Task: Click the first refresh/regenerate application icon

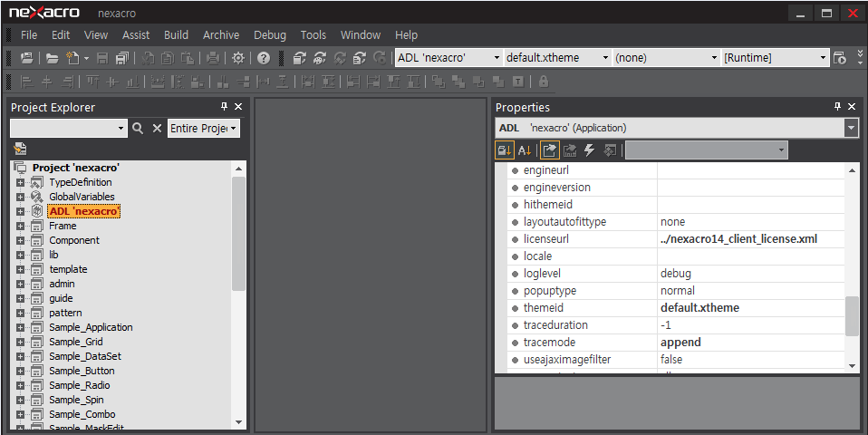Action: 300,58
